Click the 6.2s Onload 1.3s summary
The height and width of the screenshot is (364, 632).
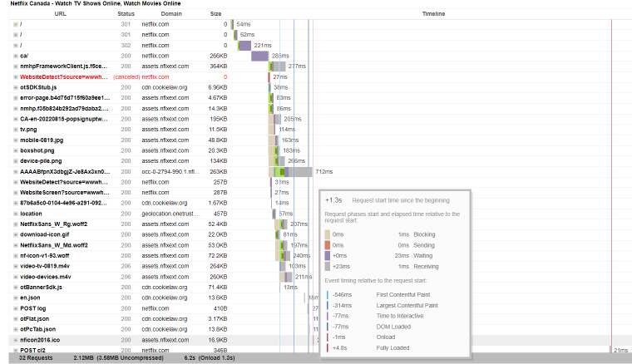coord(210,358)
